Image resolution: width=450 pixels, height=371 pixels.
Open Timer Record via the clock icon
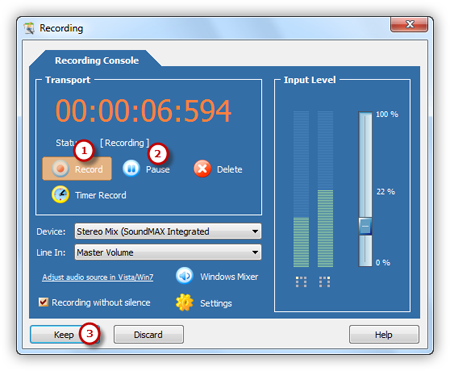click(x=60, y=194)
